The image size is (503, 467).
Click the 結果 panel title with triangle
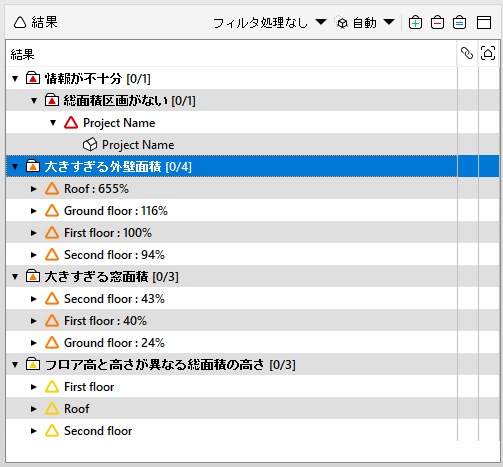pyautogui.click(x=36, y=23)
